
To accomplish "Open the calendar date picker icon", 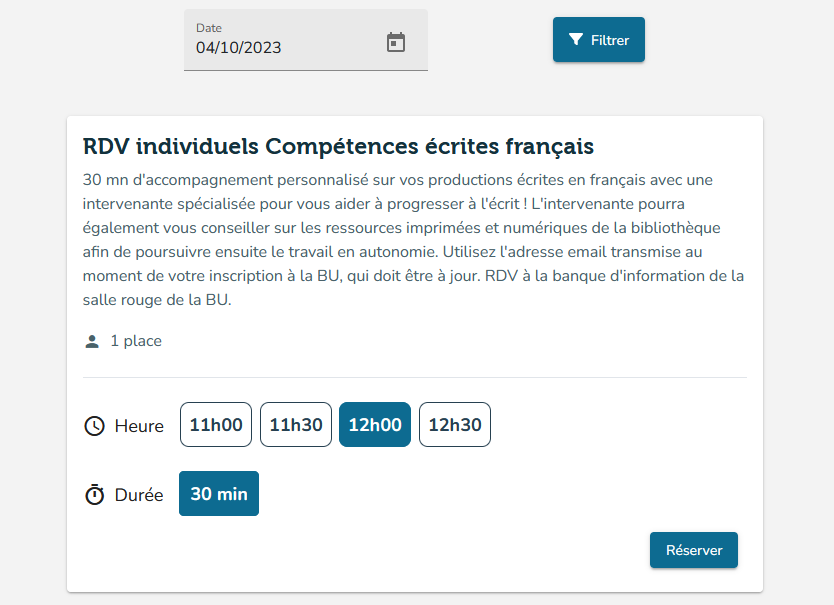I will pos(395,42).
